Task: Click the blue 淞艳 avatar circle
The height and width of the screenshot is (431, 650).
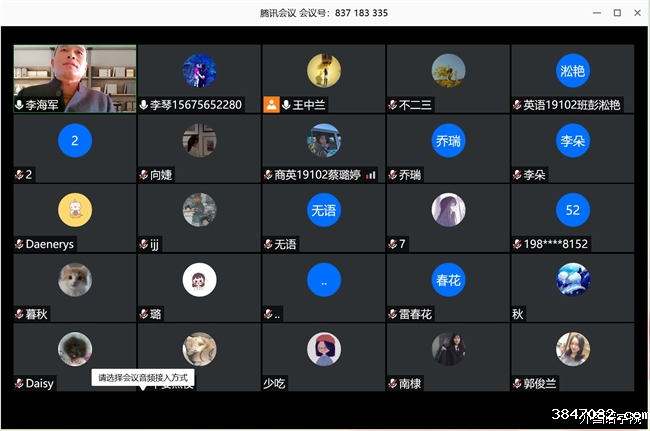Action: pos(572,71)
